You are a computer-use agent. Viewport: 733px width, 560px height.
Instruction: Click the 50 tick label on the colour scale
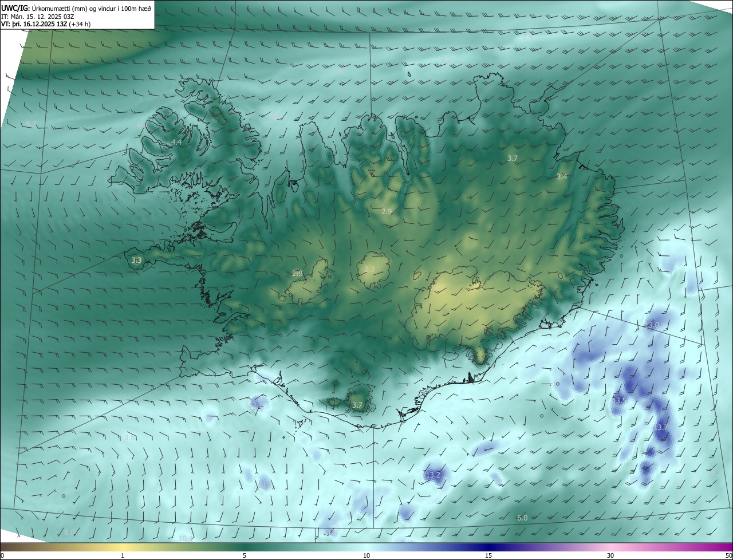[x=728, y=555]
